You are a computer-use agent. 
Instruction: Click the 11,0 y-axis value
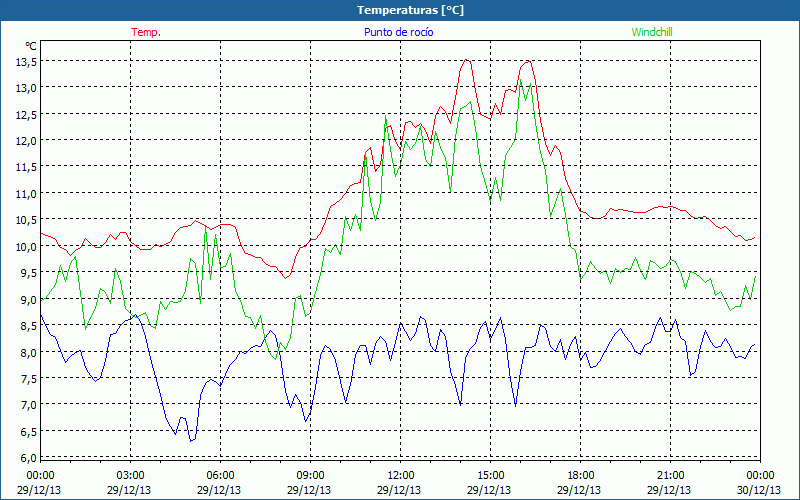coord(28,193)
